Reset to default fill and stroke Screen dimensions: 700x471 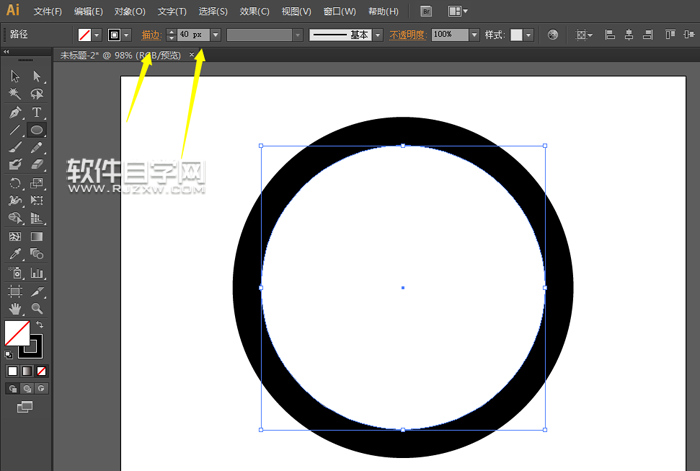click(x=9, y=354)
